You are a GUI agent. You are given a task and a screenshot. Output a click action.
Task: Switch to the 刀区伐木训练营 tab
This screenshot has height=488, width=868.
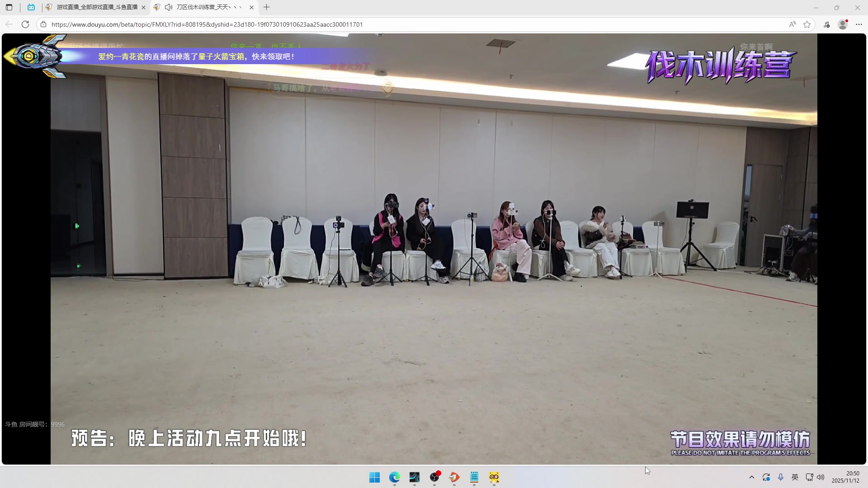[206, 7]
